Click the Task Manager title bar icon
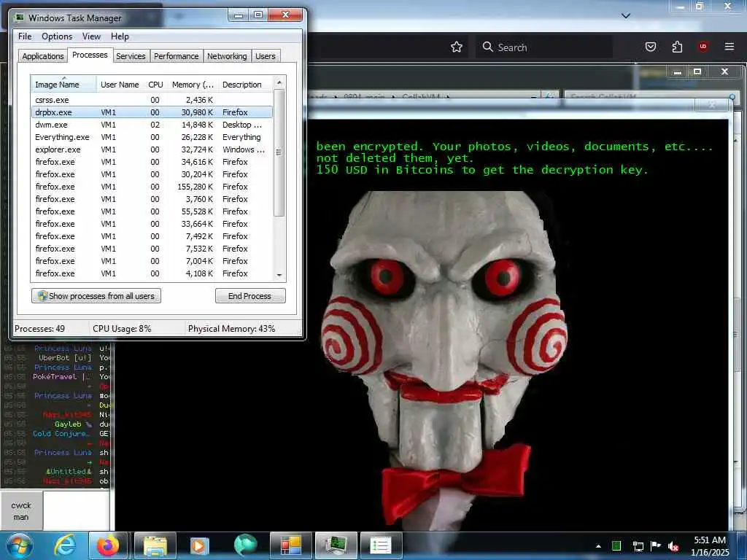 (x=20, y=17)
